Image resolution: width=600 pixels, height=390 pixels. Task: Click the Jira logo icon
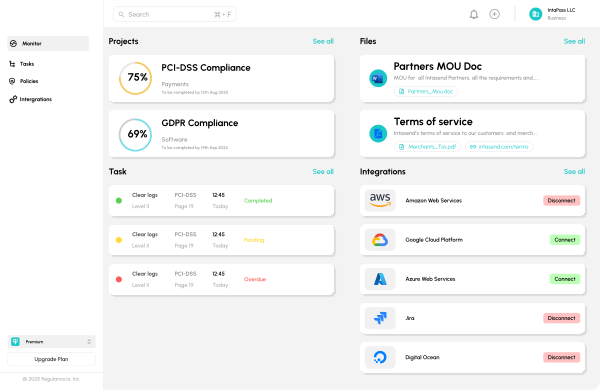tap(380, 318)
